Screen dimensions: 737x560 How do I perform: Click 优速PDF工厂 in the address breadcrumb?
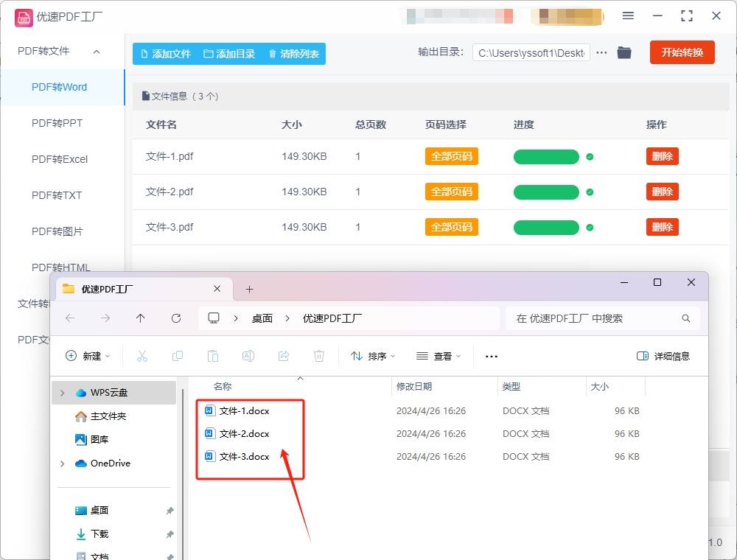pos(332,318)
